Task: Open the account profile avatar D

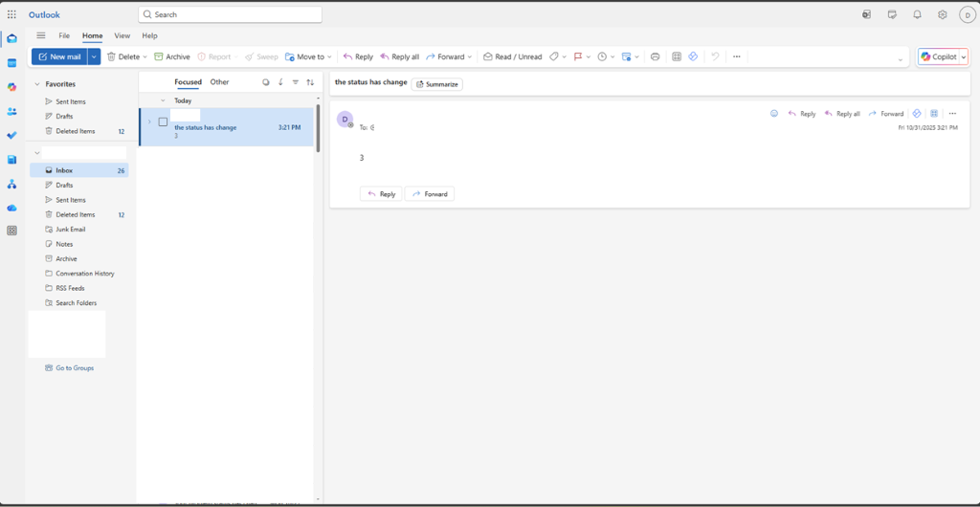Action: 967,15
